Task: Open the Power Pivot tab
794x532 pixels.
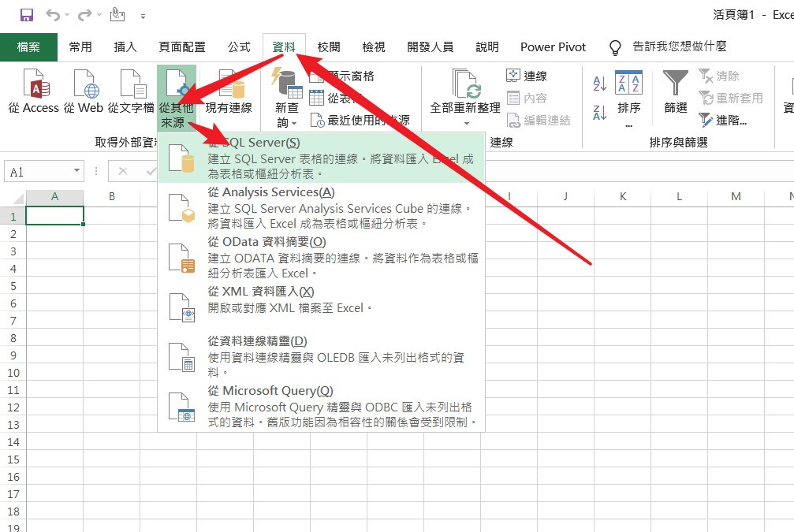Action: 553,47
